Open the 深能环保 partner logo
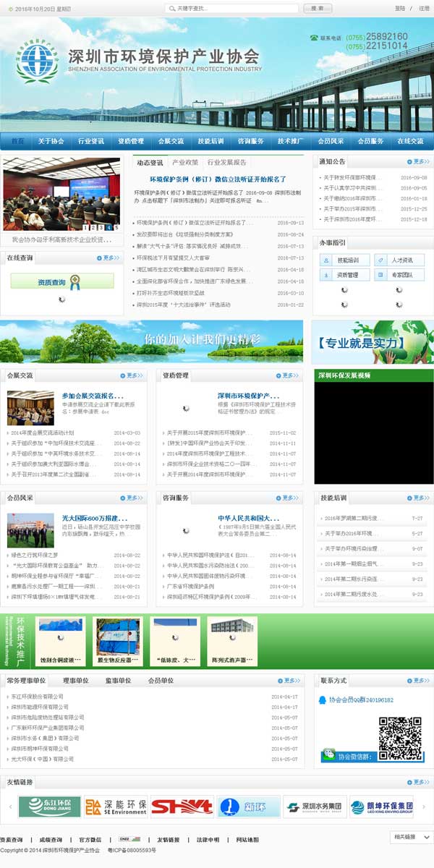 pos(116,807)
